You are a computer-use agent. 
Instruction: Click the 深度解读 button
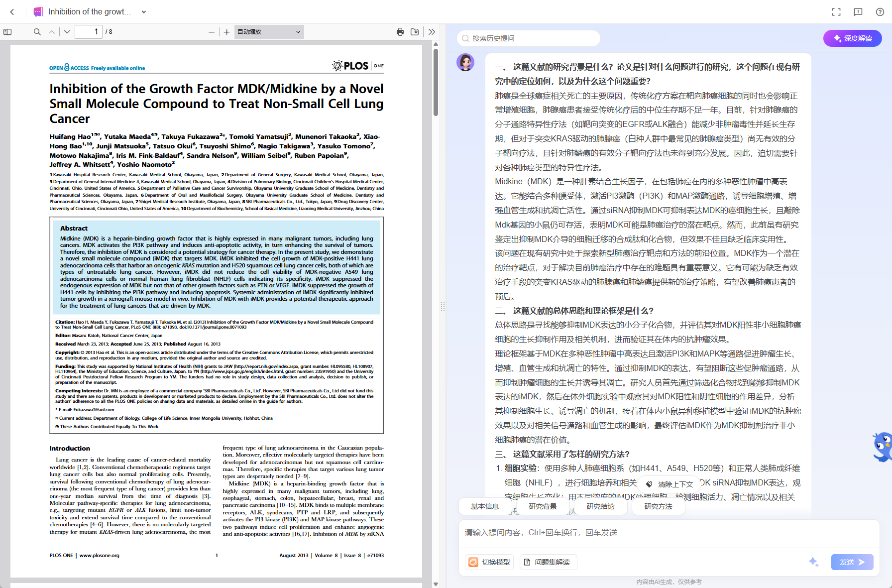[852, 38]
